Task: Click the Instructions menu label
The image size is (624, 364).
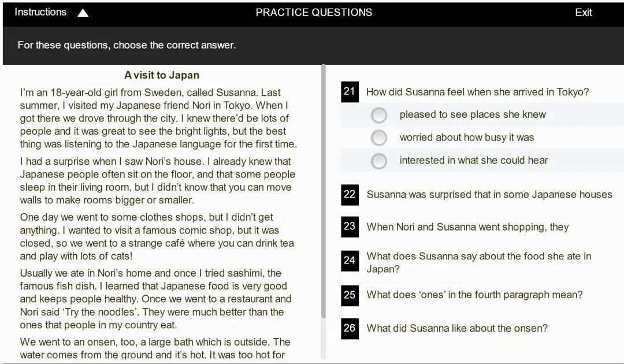Action: pyautogui.click(x=40, y=12)
